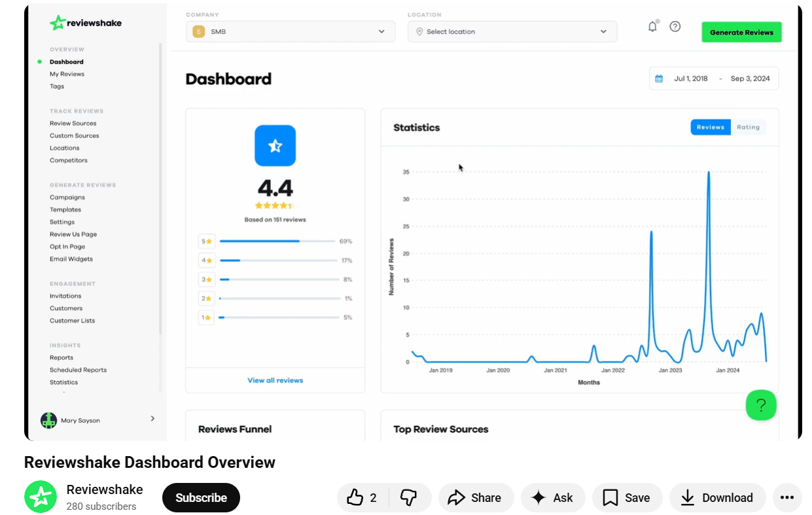The height and width of the screenshot is (515, 812).
Task: Click the View all reviews link
Action: tap(275, 380)
